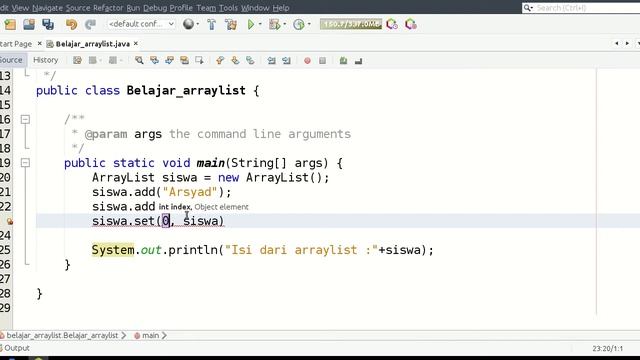The image size is (640, 360).
Task: Open the Refactor menu
Action: (108, 8)
